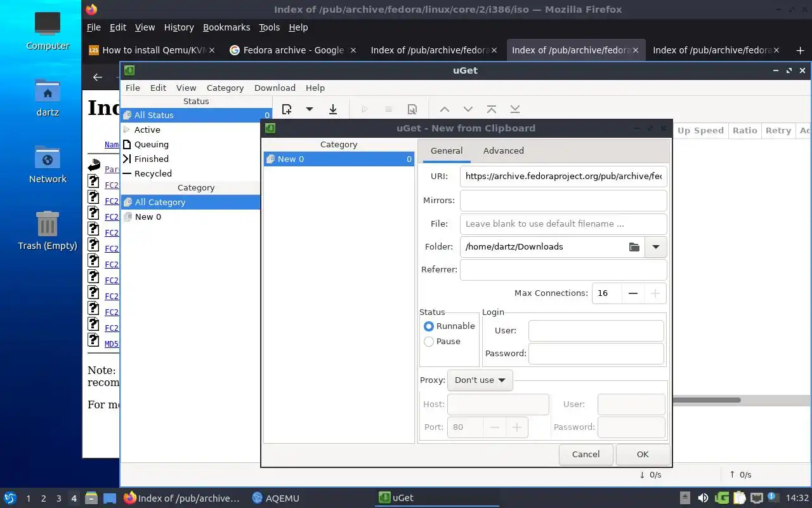Image resolution: width=812 pixels, height=508 pixels.
Task: Open the uGet Download menu
Action: click(x=275, y=88)
